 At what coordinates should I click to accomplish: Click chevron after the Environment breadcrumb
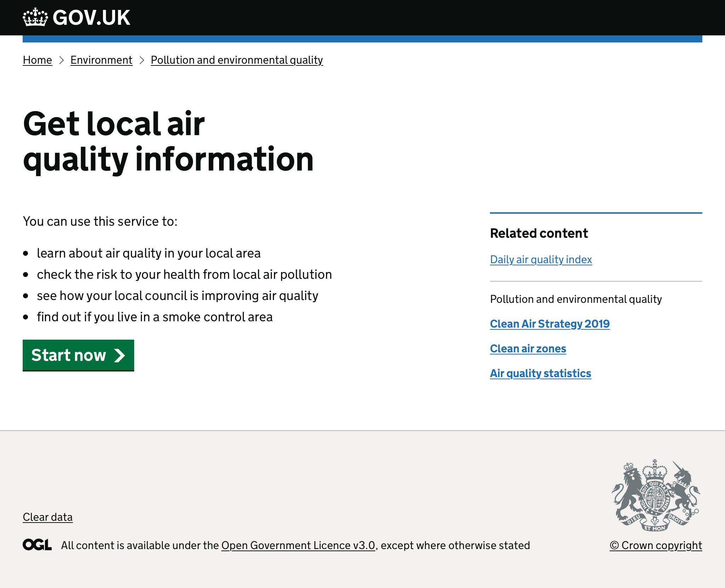[x=142, y=60]
